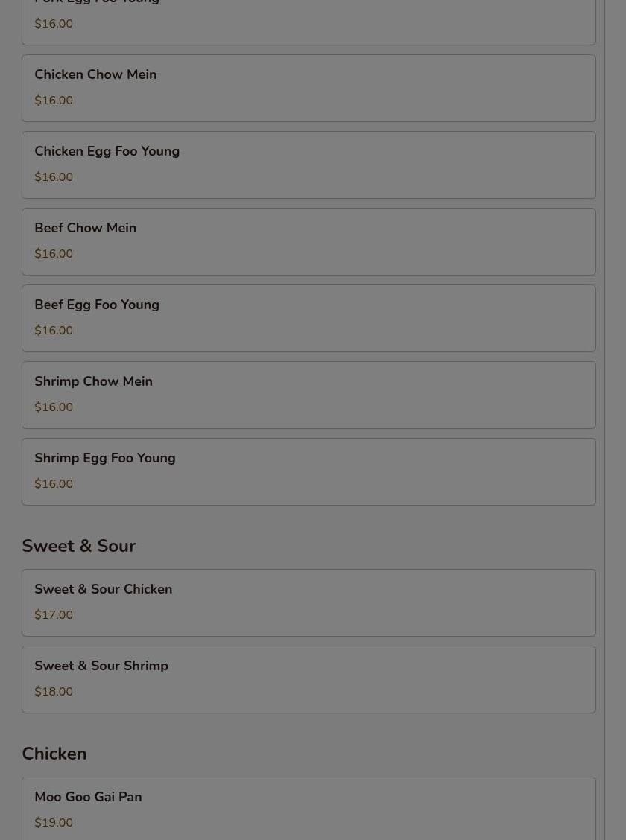Click the vertical scrollbar on the right edge
The image size is (626, 840).
tap(615, 420)
